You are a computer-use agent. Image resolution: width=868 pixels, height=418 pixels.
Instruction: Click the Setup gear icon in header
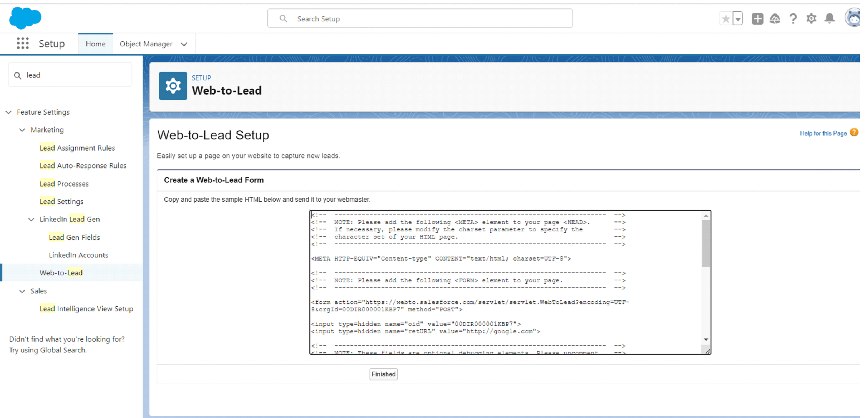pyautogui.click(x=811, y=19)
